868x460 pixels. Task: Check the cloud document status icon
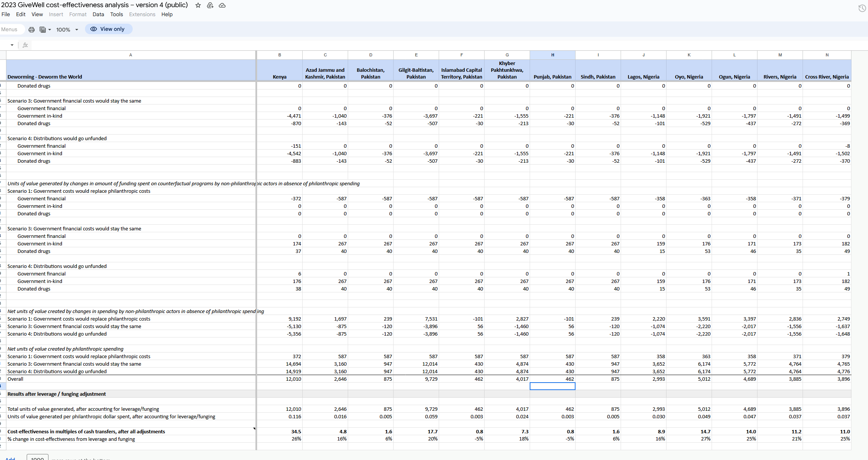pos(222,5)
